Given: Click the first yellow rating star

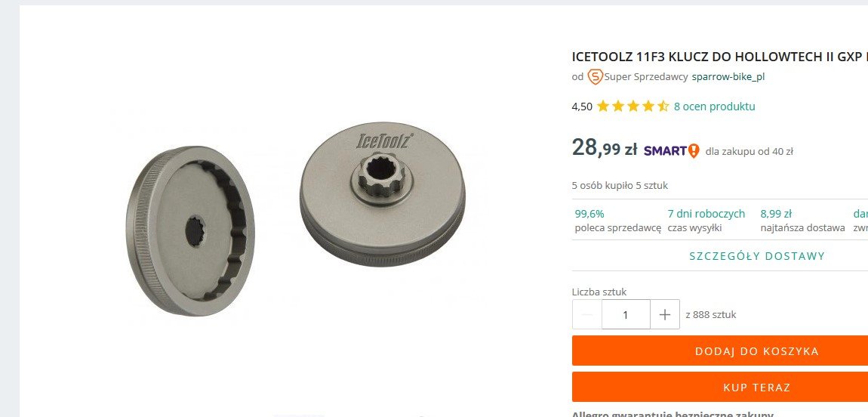Looking at the screenshot, I should 603,107.
